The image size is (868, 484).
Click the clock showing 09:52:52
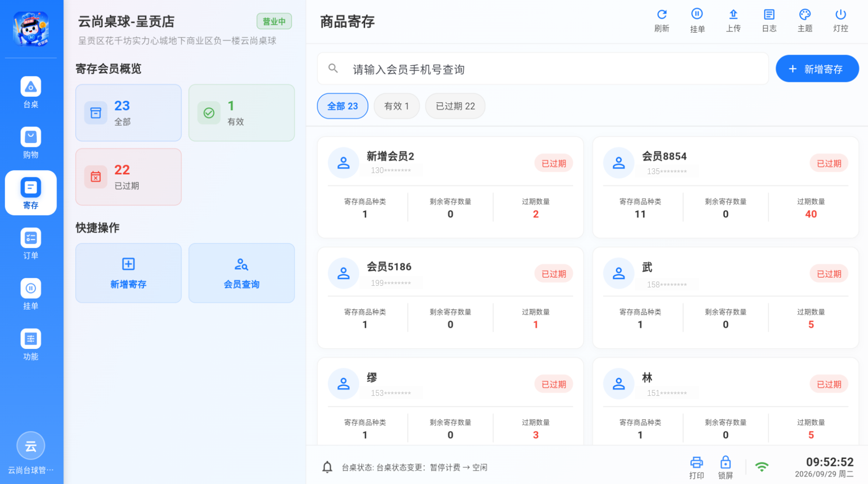(830, 462)
